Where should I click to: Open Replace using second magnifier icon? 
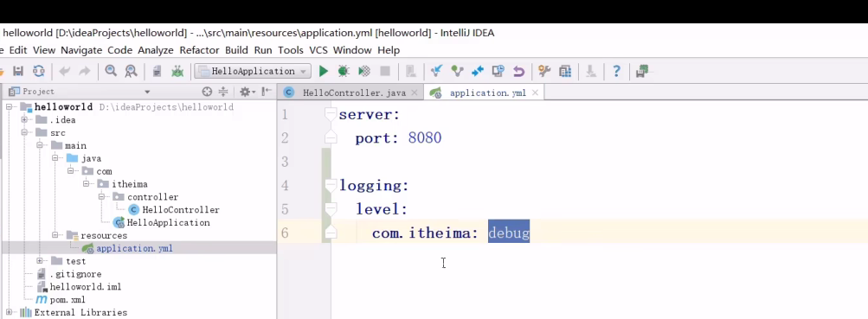click(x=131, y=71)
